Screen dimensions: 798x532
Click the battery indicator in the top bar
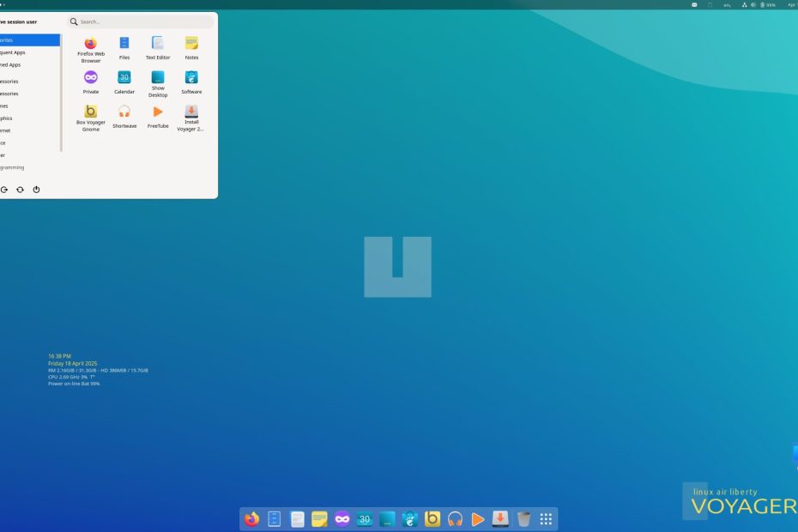[768, 4]
